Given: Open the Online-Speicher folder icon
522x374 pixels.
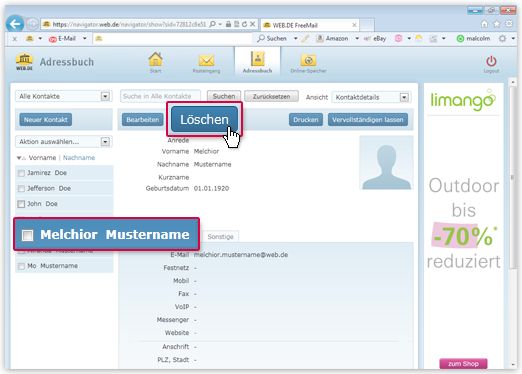Looking at the screenshot, I should pos(308,60).
